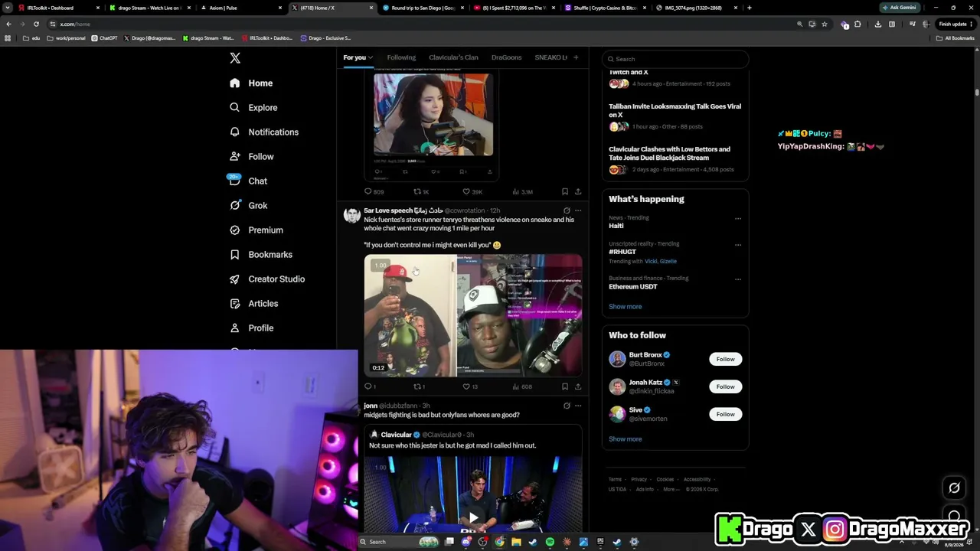Open the Ethereum USDT trend
Image resolution: width=980 pixels, height=551 pixels.
click(633, 286)
